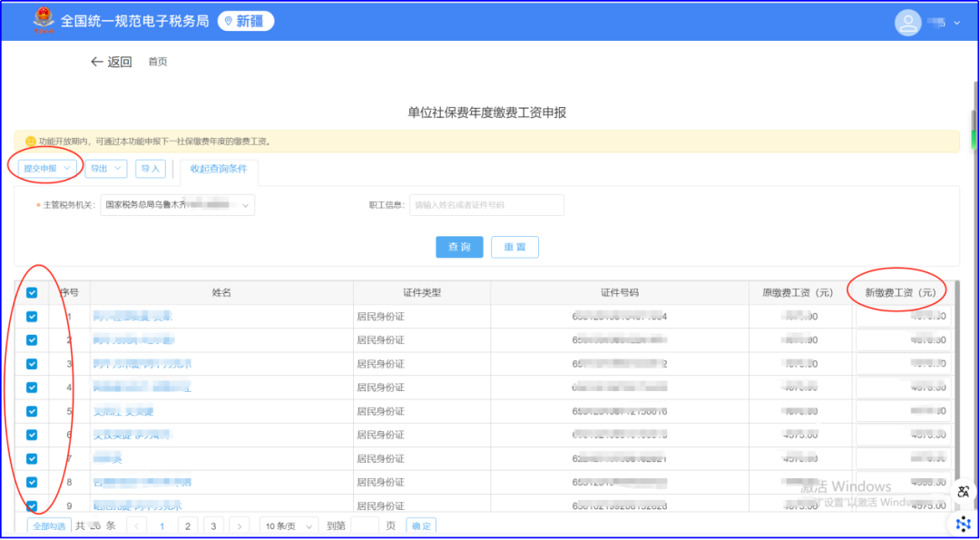Image resolution: width=980 pixels, height=540 pixels.
Task: Toggle the select-all checkbox in table header
Action: click(x=32, y=292)
